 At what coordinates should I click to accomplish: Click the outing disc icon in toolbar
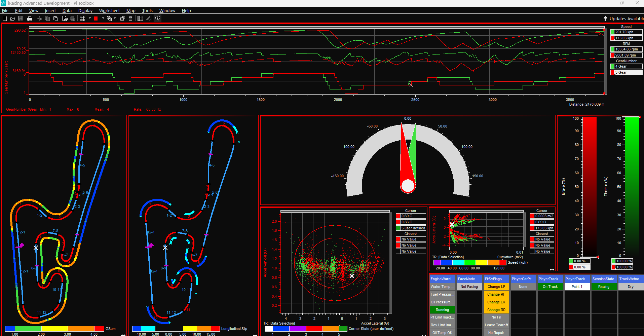coord(72,18)
